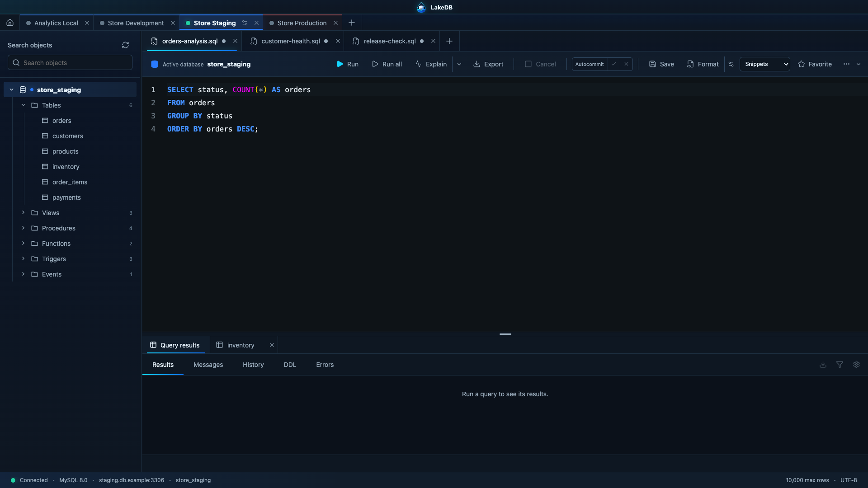Click the Run query play icon

click(340, 64)
